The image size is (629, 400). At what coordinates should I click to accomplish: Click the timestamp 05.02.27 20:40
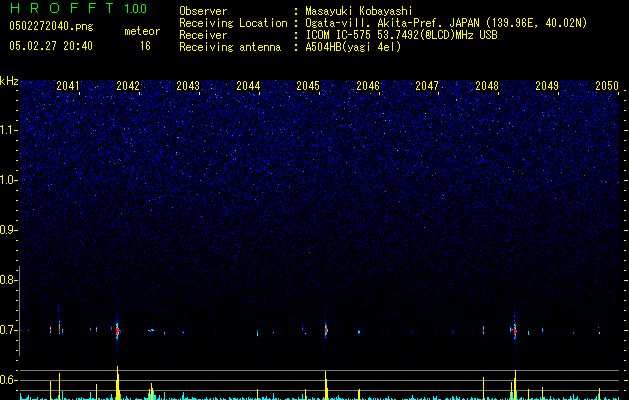click(51, 46)
